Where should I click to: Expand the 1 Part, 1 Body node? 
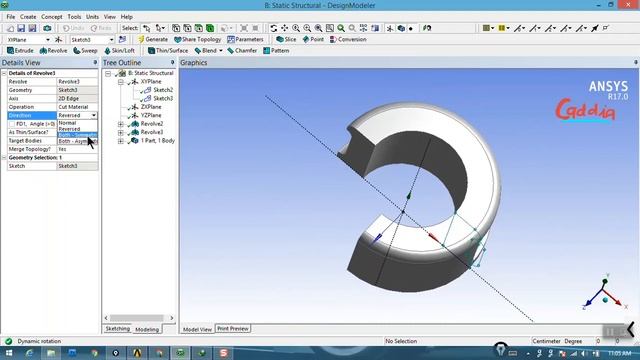(121, 141)
